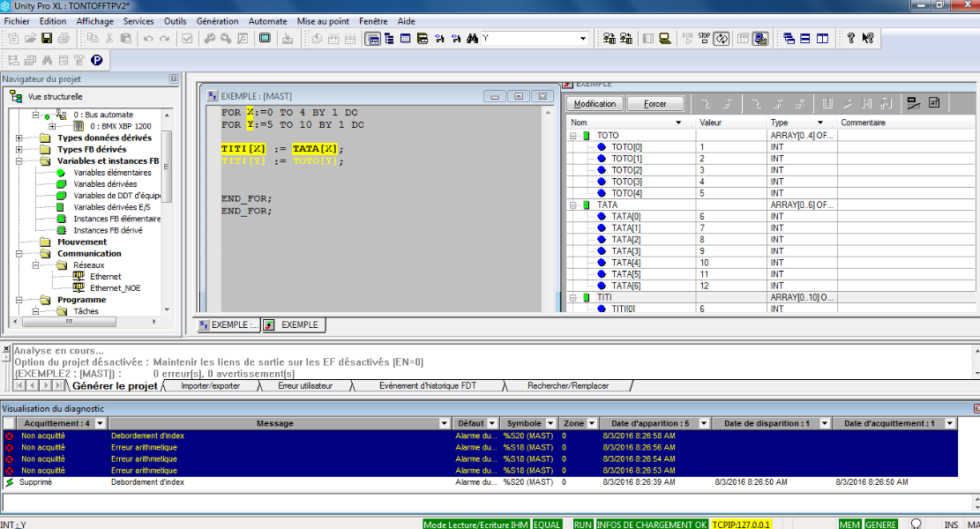
Task: Click the Vue structurelle view icon
Action: 18,97
